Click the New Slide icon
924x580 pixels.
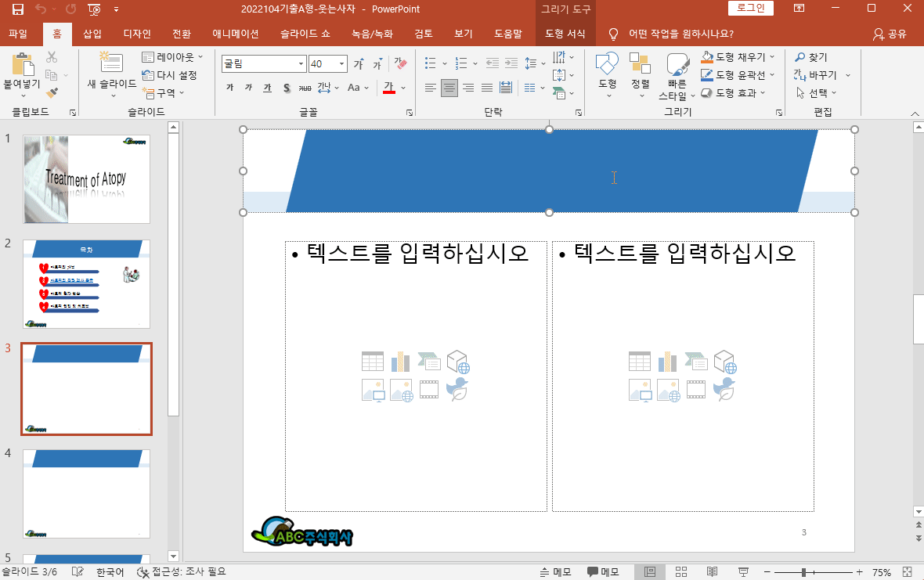pos(110,63)
